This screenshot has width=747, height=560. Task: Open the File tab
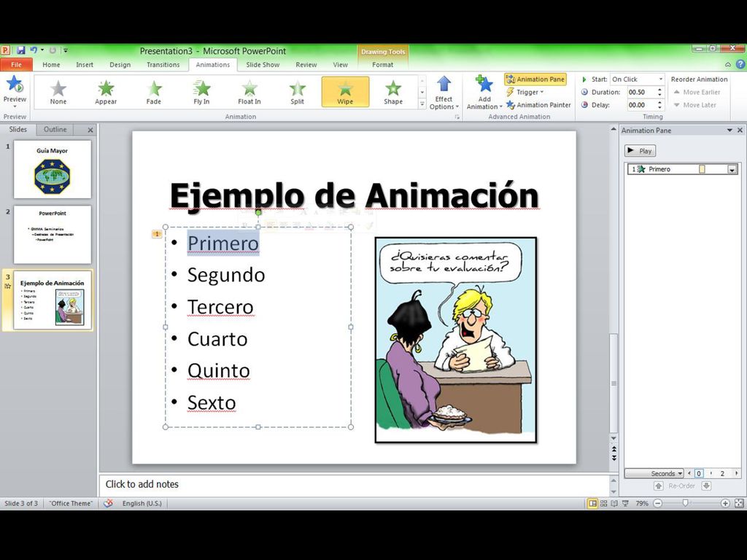16,64
